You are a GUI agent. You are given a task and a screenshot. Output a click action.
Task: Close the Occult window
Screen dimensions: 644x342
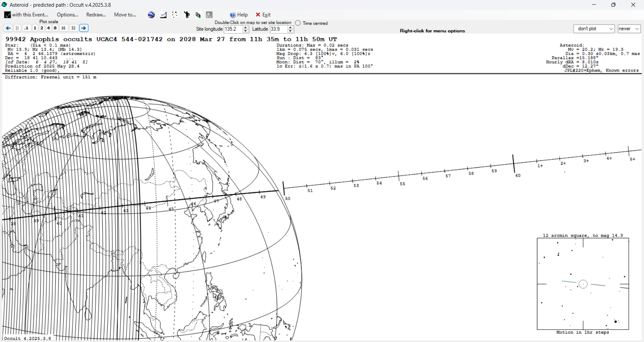633,5
